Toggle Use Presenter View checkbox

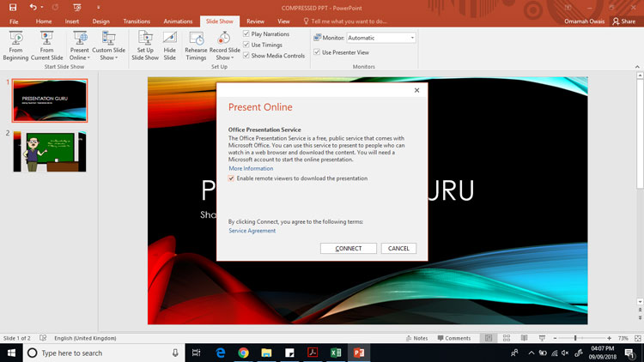click(317, 52)
